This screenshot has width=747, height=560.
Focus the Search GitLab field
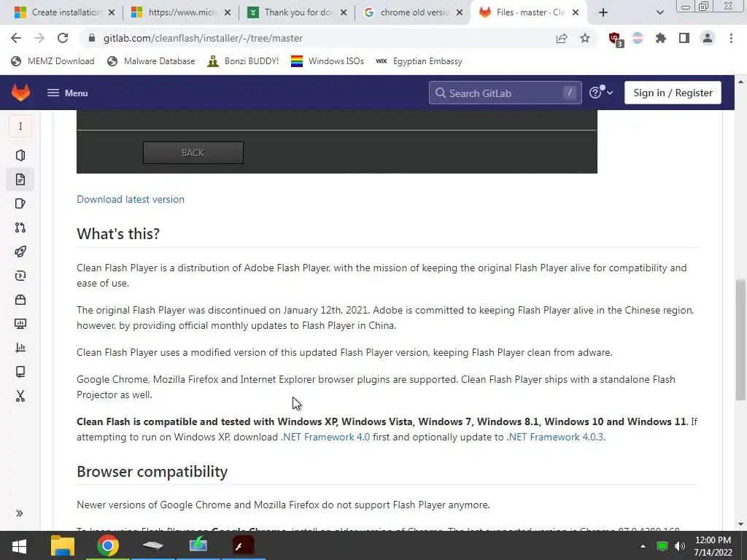click(505, 93)
